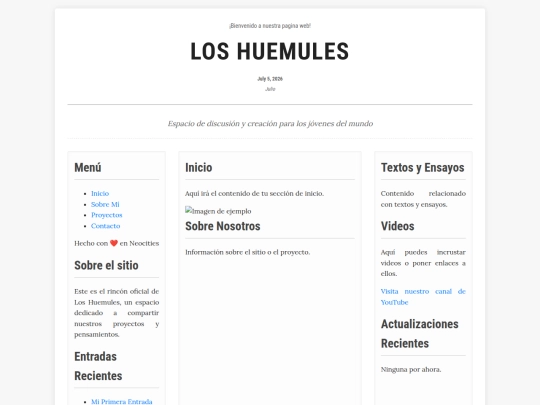The image size is (540, 405).
Task: Click the LOS HUEMULES site title
Action: coord(270,51)
